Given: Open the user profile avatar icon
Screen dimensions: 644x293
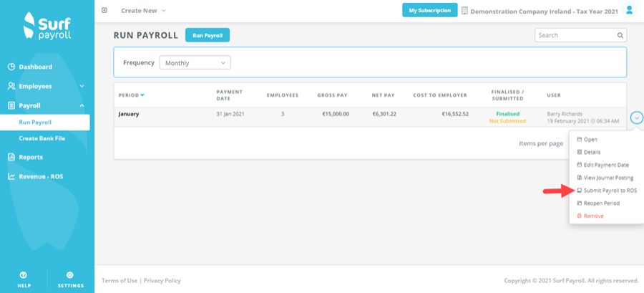Looking at the screenshot, I should tap(629, 11).
